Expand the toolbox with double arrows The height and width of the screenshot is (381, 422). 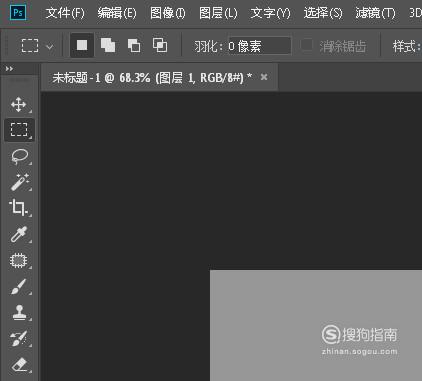9,69
